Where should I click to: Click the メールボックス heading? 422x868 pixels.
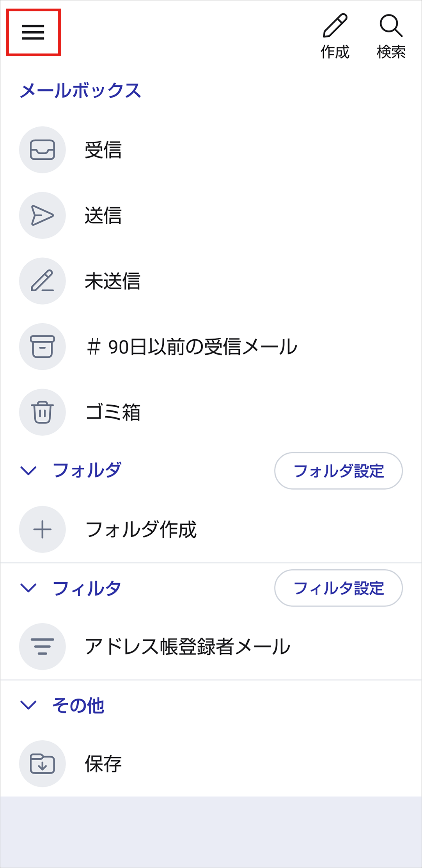(80, 91)
